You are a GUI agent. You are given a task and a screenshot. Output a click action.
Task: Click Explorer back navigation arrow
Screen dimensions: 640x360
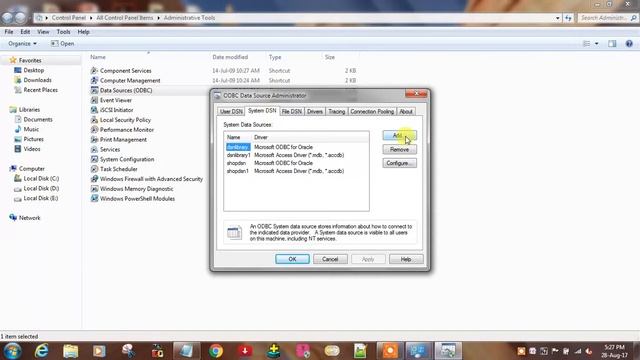click(x=7, y=18)
